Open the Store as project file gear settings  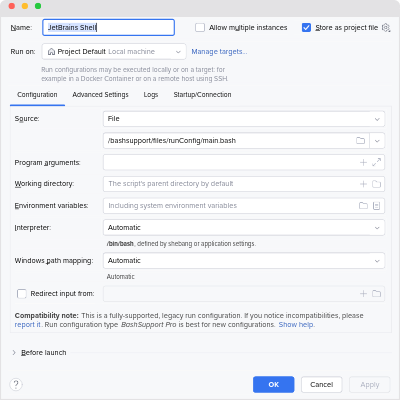[x=386, y=28]
